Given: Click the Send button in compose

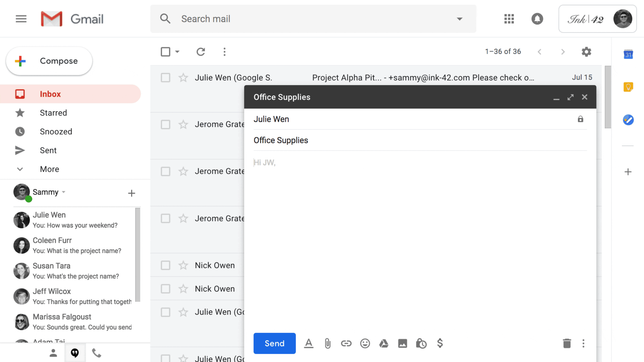Looking at the screenshot, I should tap(274, 343).
